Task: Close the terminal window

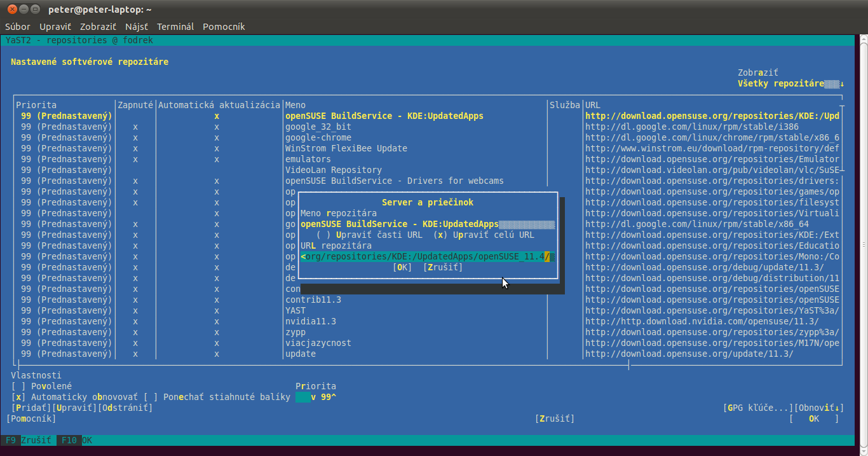Action: 12,10
